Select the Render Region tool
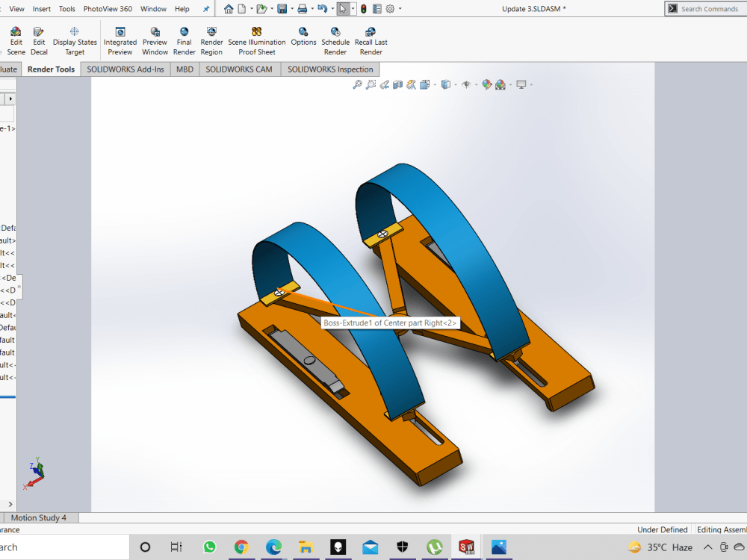 211,39
